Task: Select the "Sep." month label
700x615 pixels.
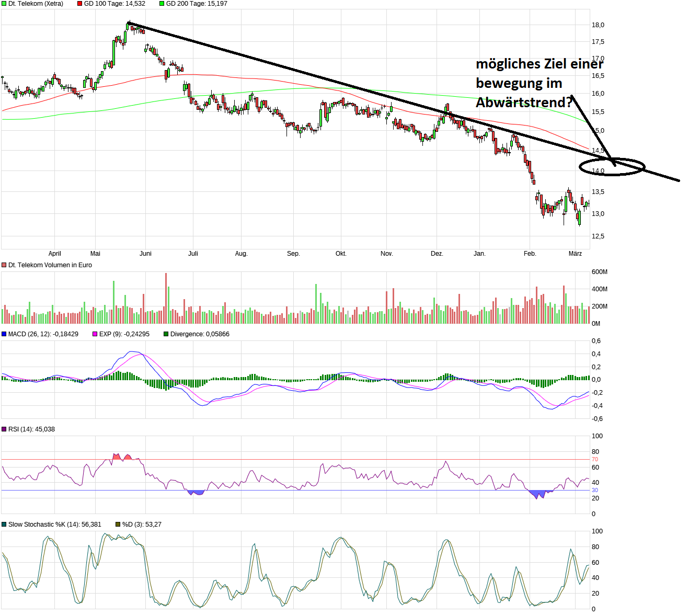Action: 293,254
